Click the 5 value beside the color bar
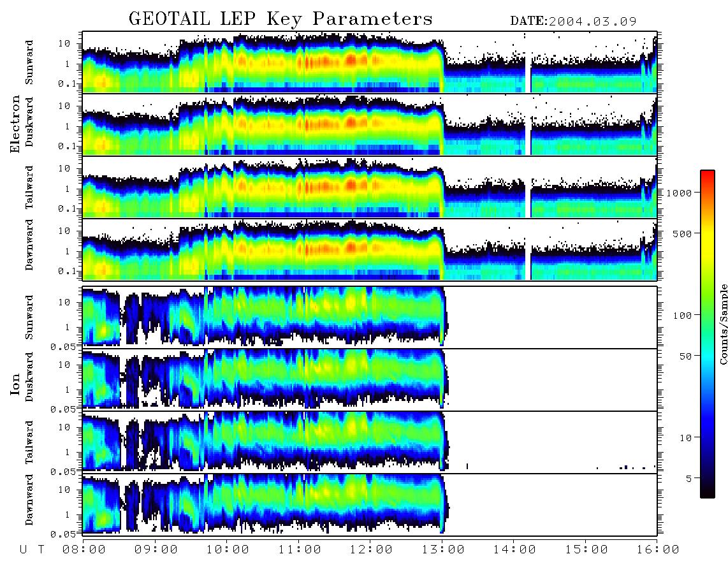This screenshot has height=561, width=728. pyautogui.click(x=689, y=478)
